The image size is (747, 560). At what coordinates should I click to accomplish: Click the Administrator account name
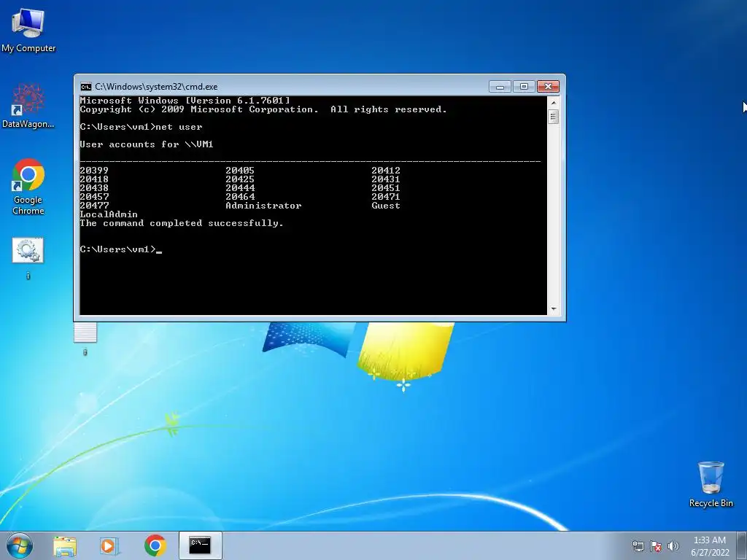263,206
